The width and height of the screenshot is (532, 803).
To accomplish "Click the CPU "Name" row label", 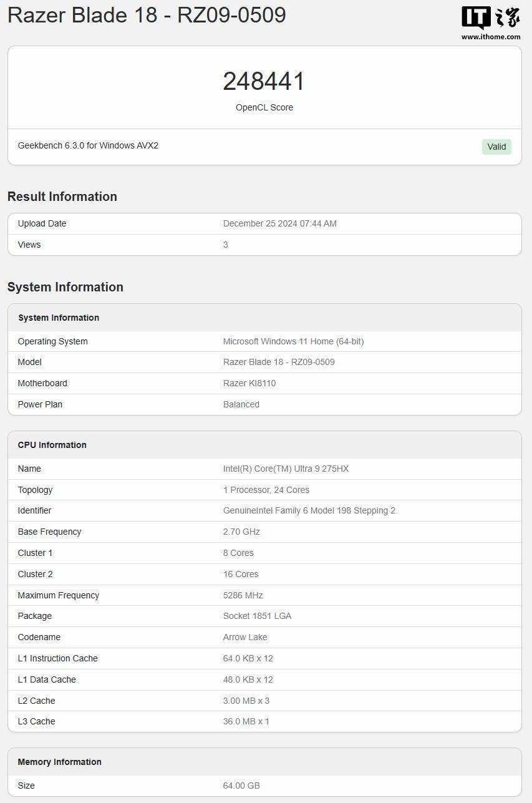I will pyautogui.click(x=29, y=469).
